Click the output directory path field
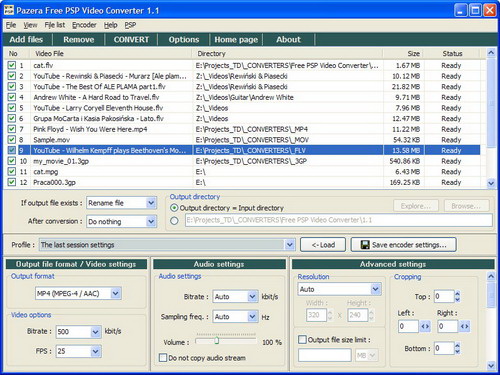500x375 pixels. coord(339,220)
